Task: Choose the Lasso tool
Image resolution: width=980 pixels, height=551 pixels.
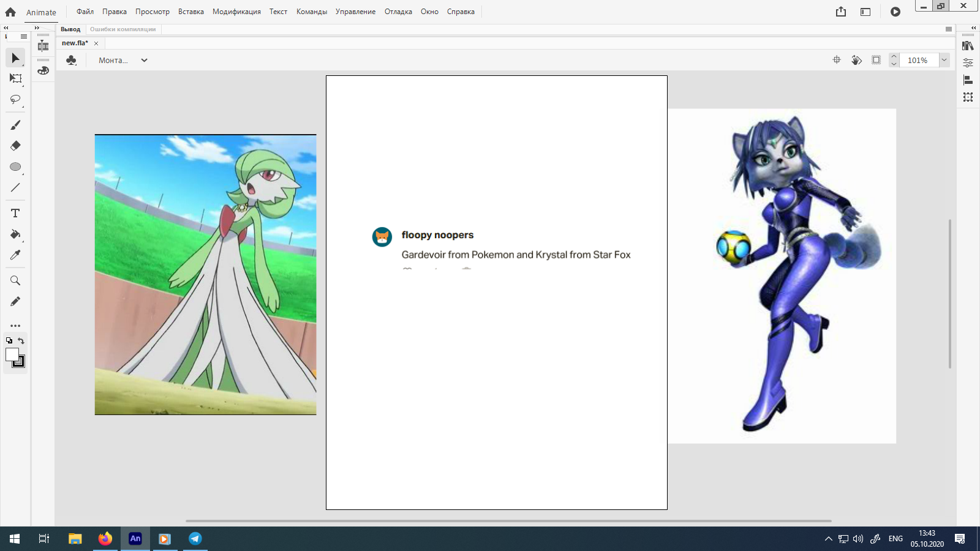Action: coord(15,99)
